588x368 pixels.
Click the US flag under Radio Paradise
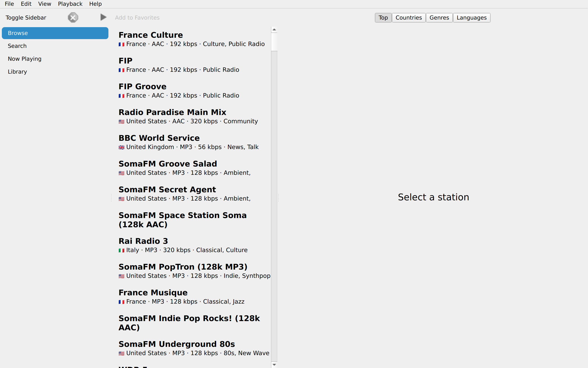coord(122,121)
